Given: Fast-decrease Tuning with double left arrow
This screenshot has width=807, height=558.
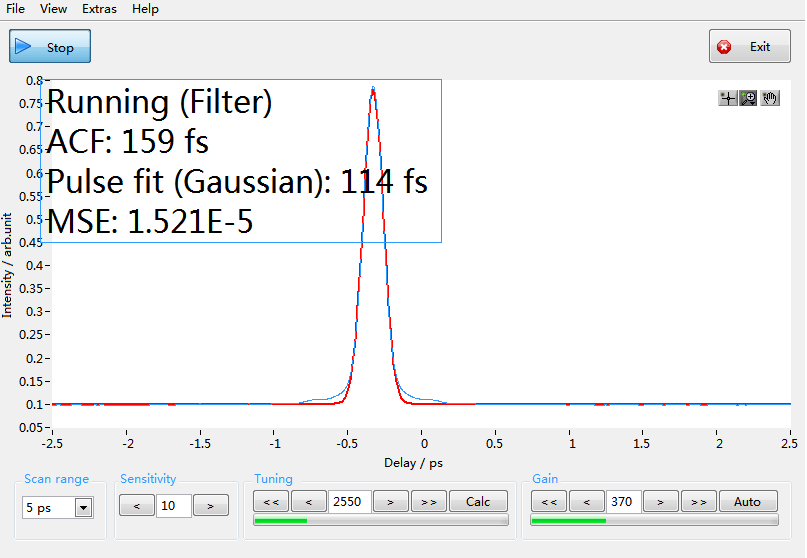Looking at the screenshot, I should tap(272, 502).
